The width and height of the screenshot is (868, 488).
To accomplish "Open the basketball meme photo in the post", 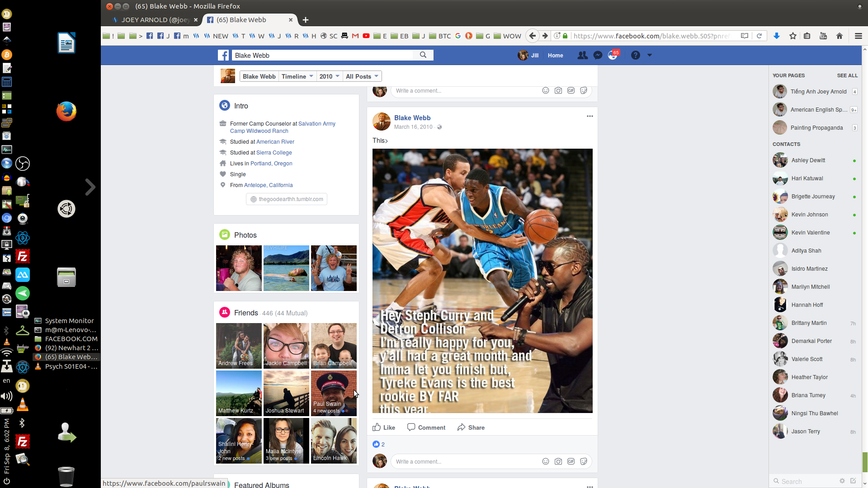I will click(482, 281).
